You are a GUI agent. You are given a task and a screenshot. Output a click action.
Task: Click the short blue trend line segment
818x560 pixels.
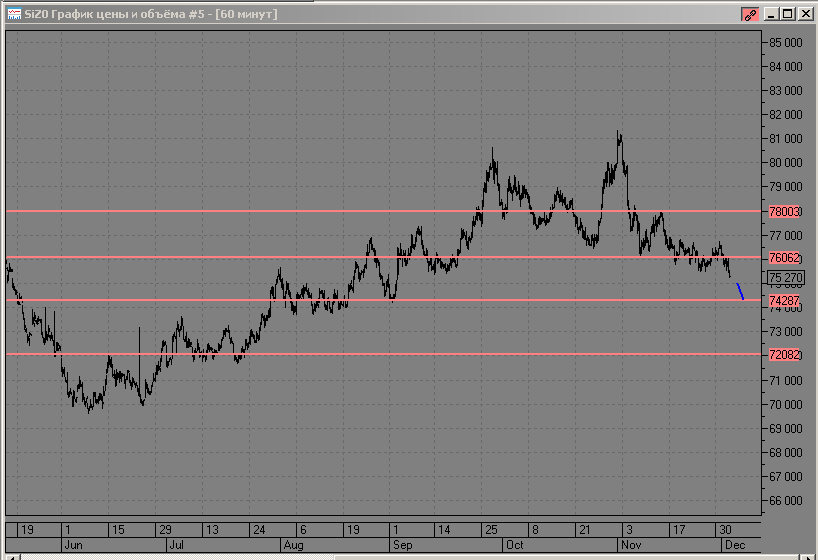[x=740, y=291]
